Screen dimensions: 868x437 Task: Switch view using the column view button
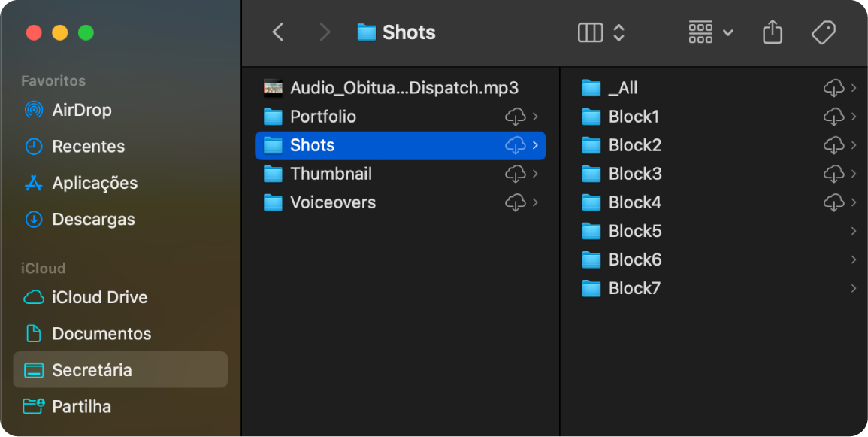tap(590, 32)
